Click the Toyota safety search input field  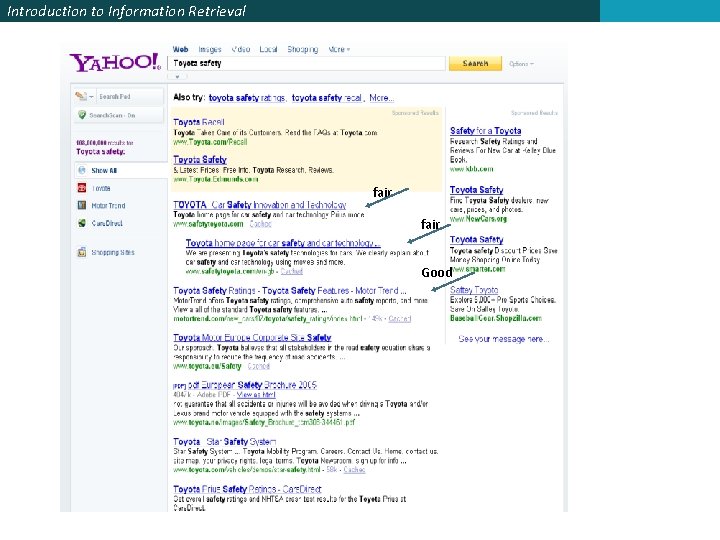[306, 63]
